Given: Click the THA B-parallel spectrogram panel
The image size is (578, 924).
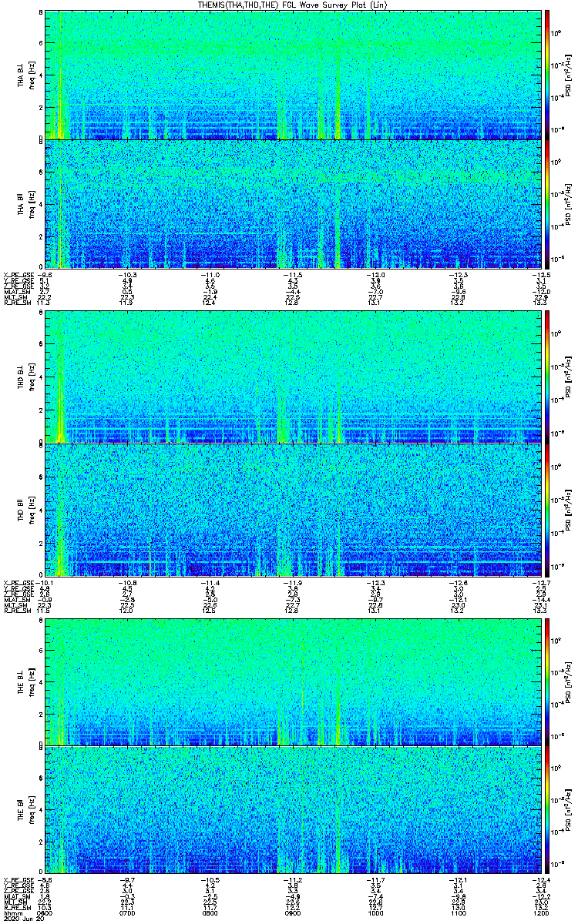Looking at the screenshot, I should click(294, 204).
